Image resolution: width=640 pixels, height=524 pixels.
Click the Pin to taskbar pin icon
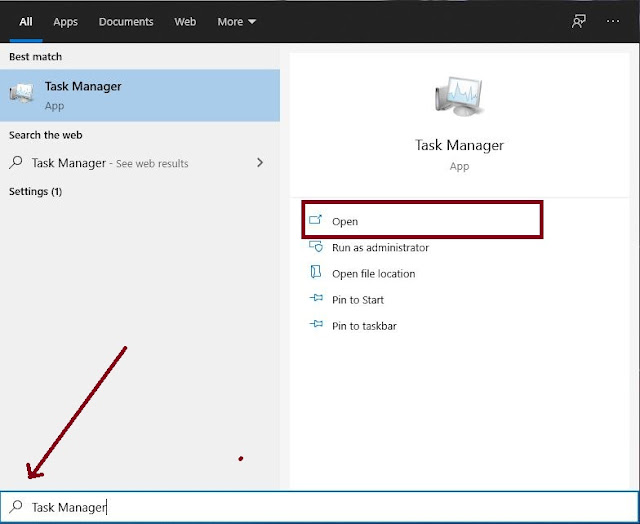click(316, 324)
